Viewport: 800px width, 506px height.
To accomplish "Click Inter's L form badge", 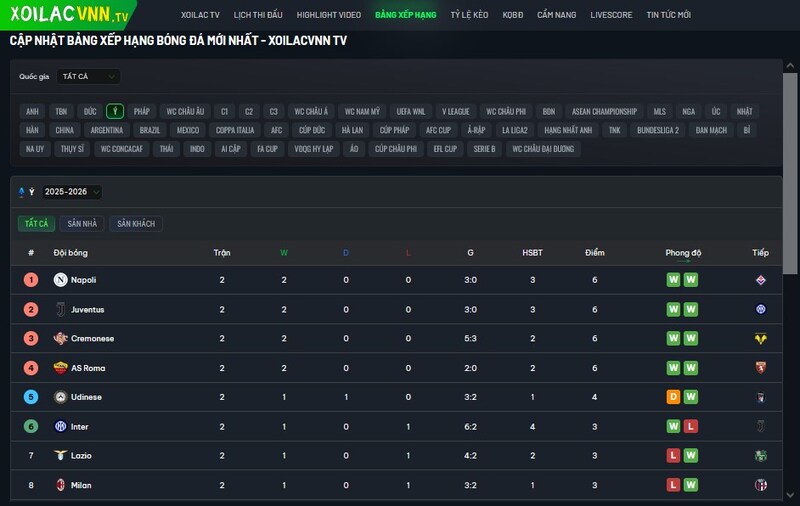I will pos(691,426).
